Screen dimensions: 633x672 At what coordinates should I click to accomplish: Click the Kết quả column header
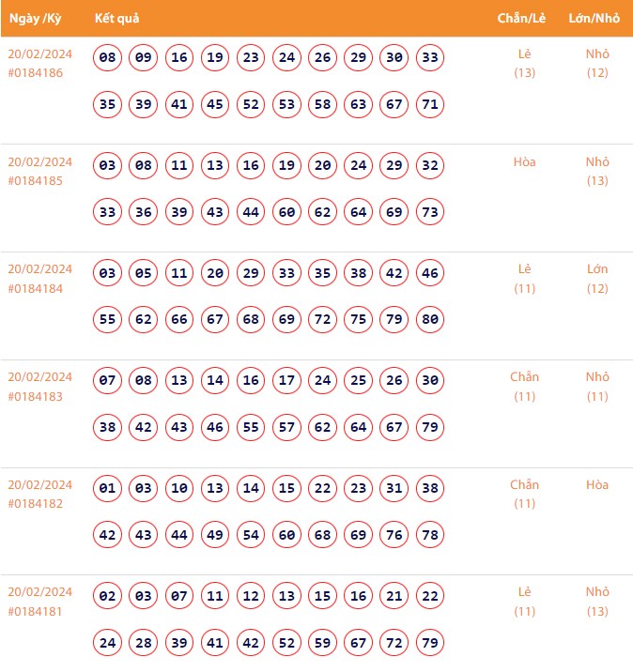[117, 19]
